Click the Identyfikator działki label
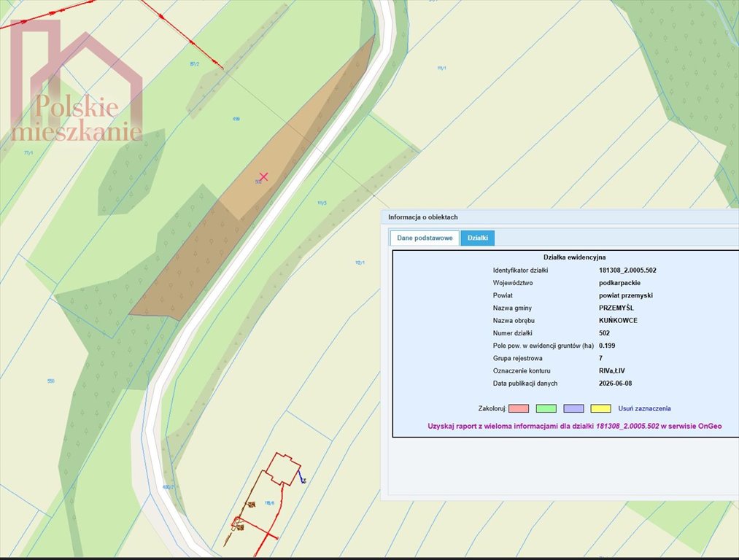Screen dimensions: 739x560 [520, 271]
